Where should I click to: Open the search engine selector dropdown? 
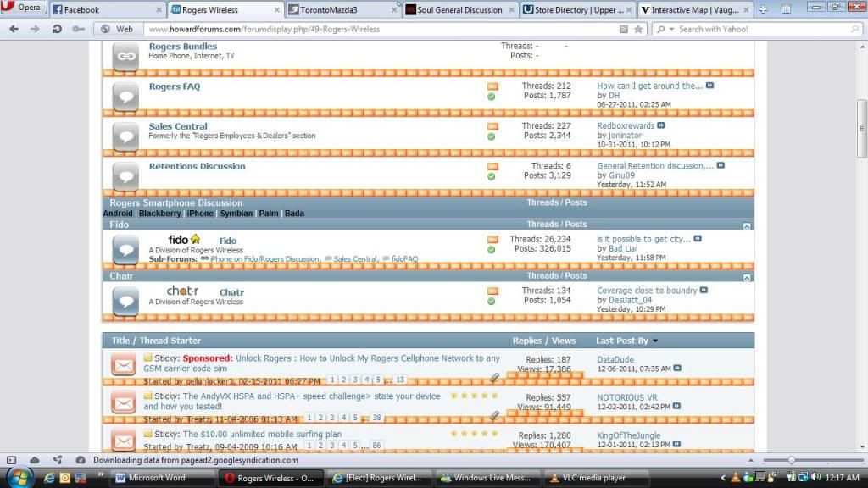(x=664, y=29)
